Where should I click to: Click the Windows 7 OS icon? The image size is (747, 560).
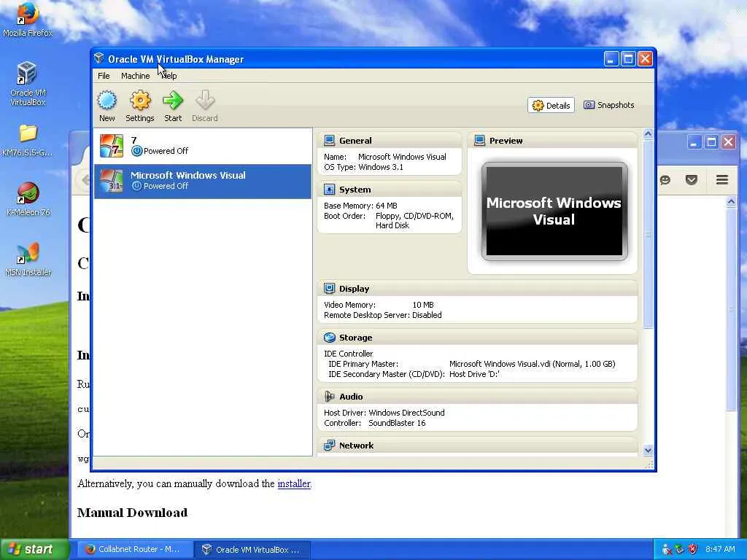pos(112,146)
